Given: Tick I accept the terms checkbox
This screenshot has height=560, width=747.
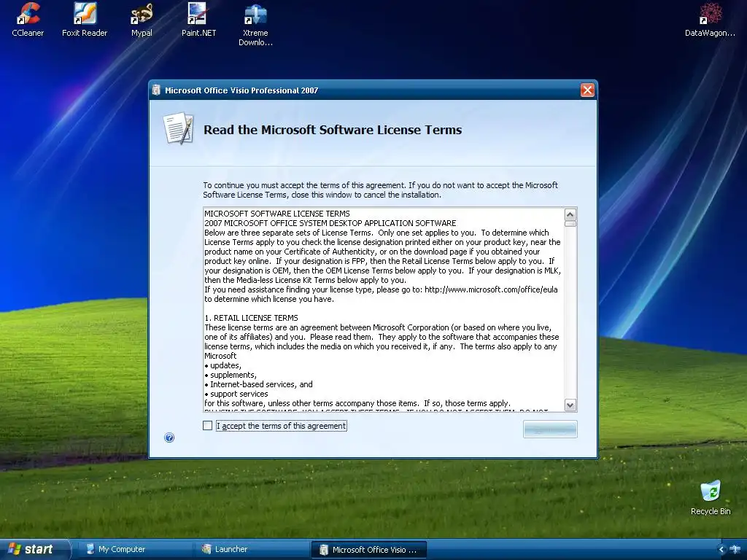Looking at the screenshot, I should [207, 426].
